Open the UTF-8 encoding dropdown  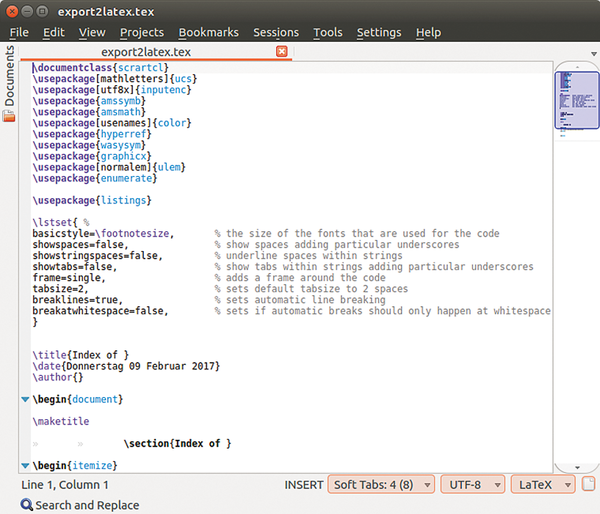tap(473, 485)
